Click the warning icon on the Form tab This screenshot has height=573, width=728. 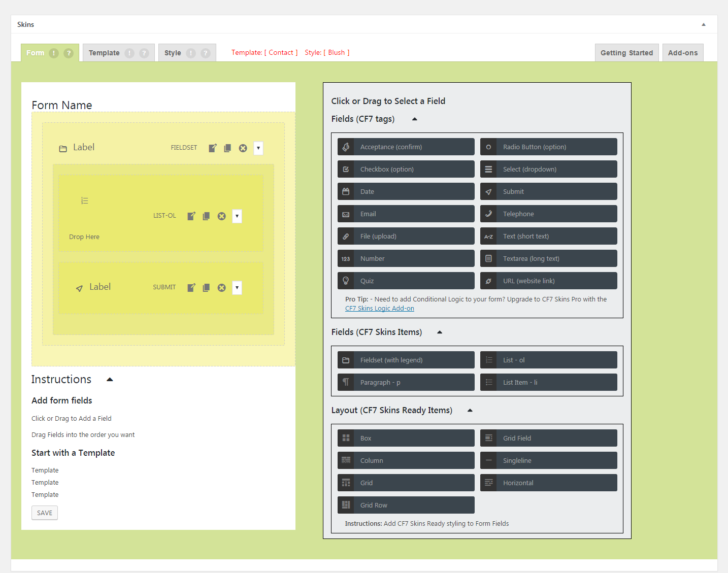(54, 53)
